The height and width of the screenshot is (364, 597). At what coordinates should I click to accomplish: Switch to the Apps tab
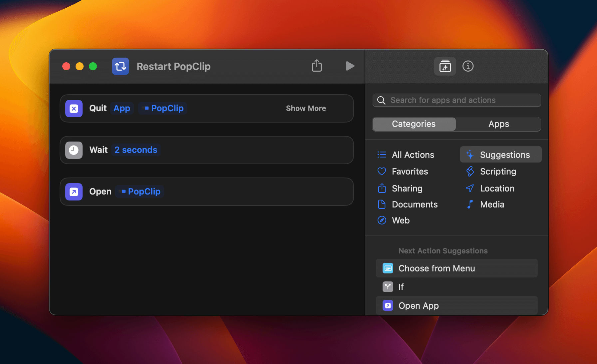coord(498,124)
